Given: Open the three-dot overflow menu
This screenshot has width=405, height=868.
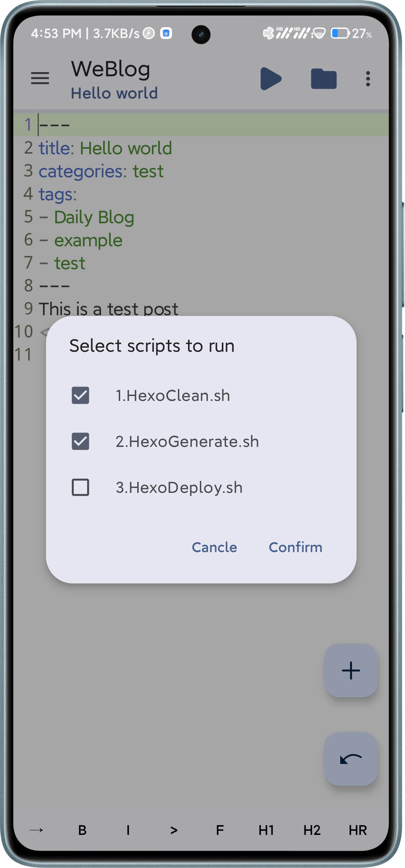Looking at the screenshot, I should [x=368, y=79].
